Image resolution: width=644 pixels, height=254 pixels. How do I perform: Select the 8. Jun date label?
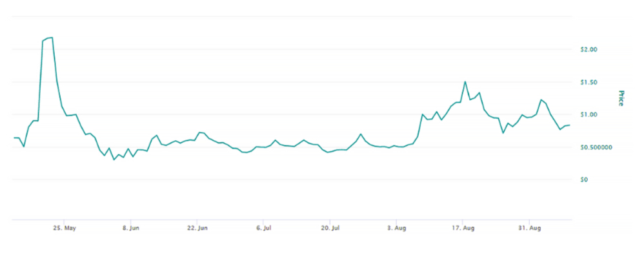click(x=130, y=228)
